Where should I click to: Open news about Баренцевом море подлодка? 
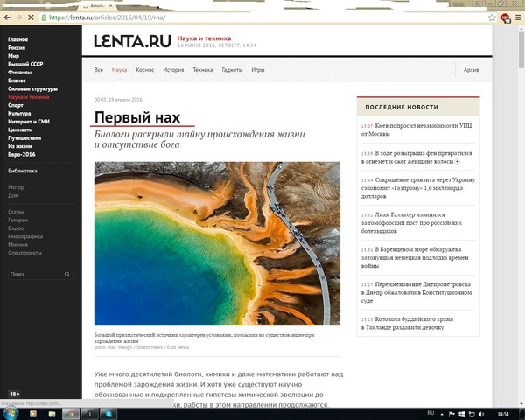(x=415, y=257)
